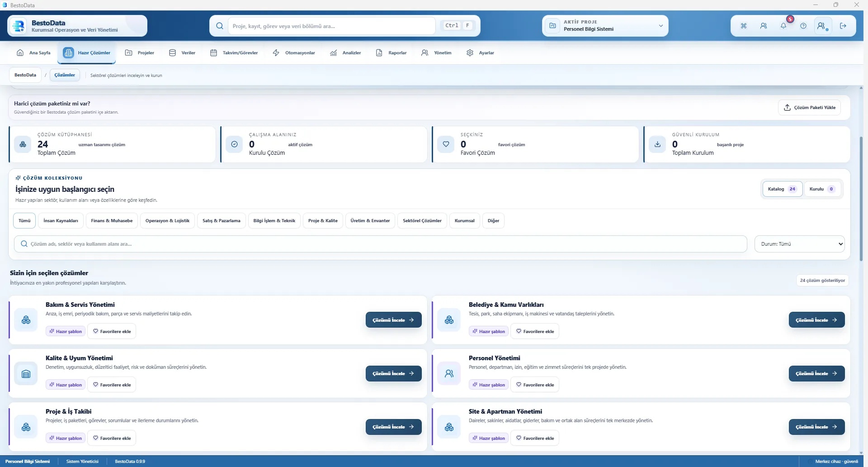Filter by Sektörel Çözümler category
The height and width of the screenshot is (467, 868).
pyautogui.click(x=422, y=221)
